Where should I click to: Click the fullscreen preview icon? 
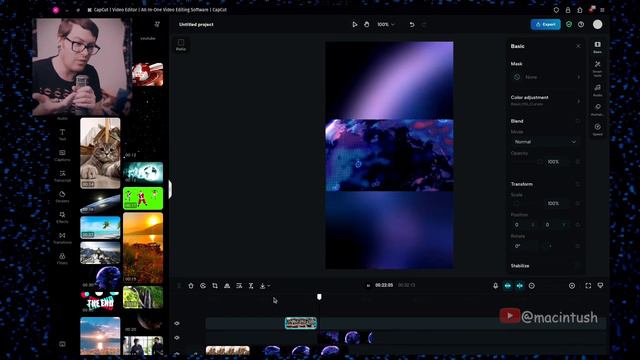coord(588,286)
